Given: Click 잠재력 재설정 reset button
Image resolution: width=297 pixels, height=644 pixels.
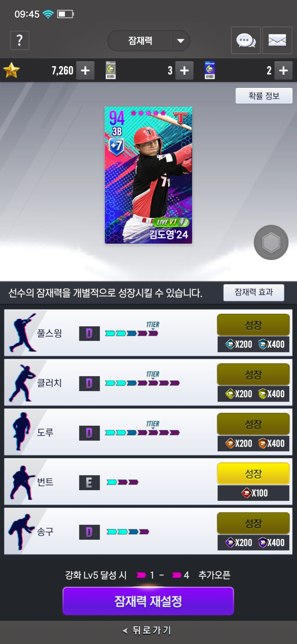Looking at the screenshot, I should pos(148,601).
